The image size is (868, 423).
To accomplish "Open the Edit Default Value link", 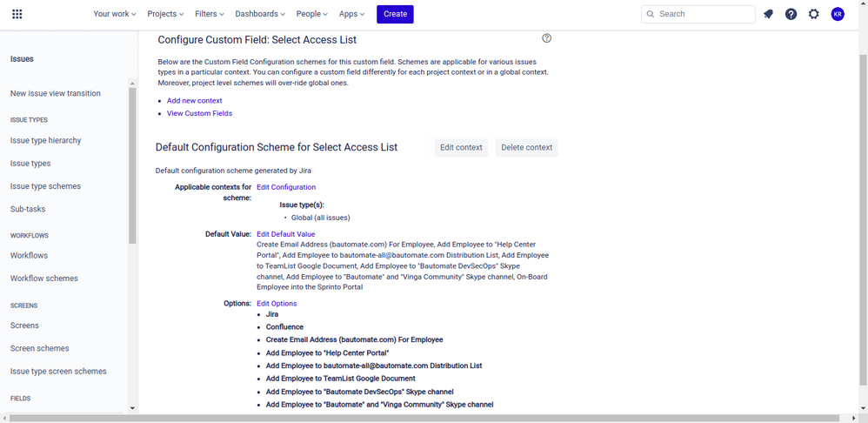I will tap(285, 234).
